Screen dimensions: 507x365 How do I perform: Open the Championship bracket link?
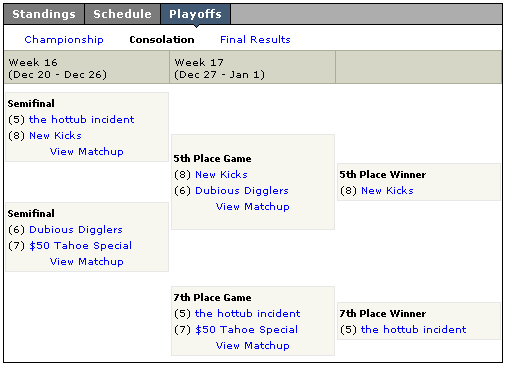pos(64,40)
